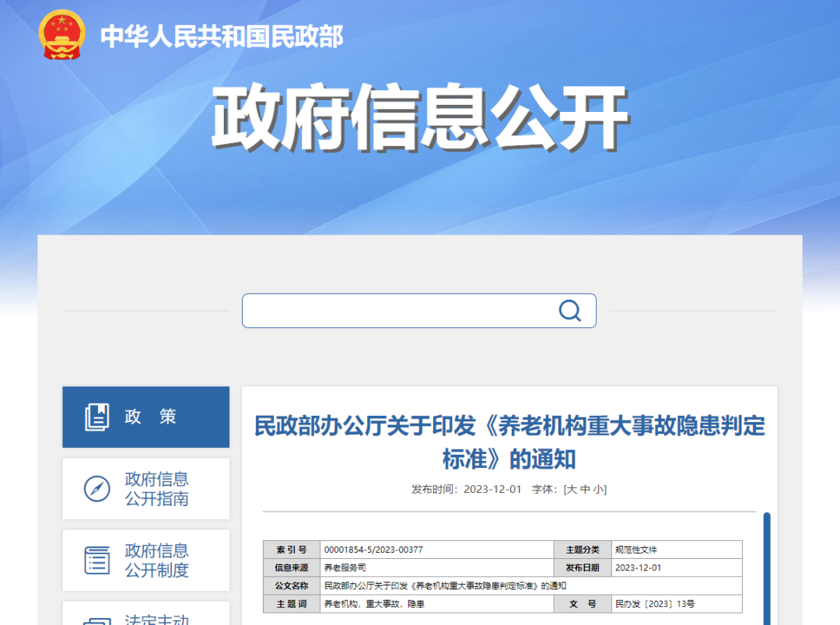
Task: Click the compass icon beside 政府信息公开指南
Action: (97, 489)
